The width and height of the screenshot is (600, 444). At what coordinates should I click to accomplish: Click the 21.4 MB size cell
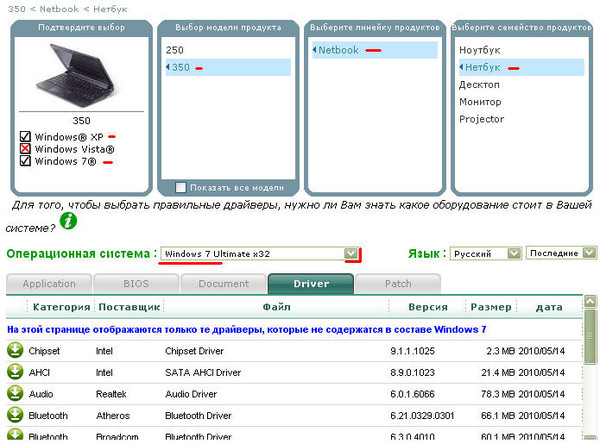pos(498,372)
